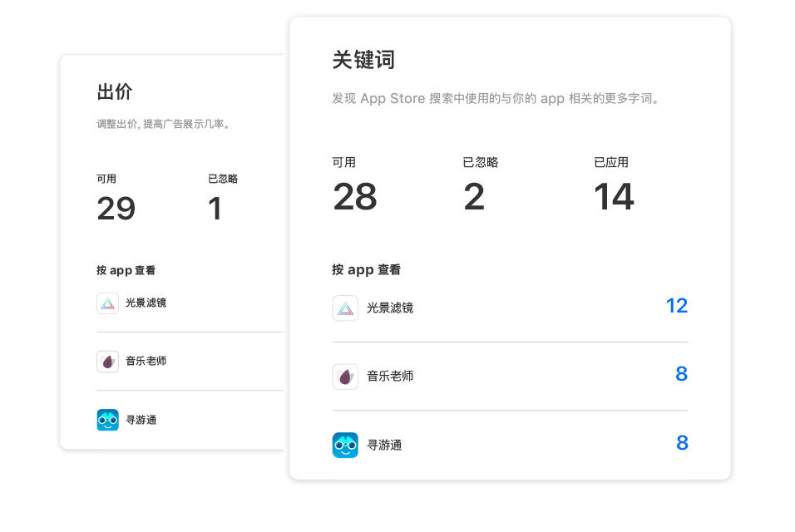
Task: Click the 已应用 label in 关键词 card
Action: [611, 162]
